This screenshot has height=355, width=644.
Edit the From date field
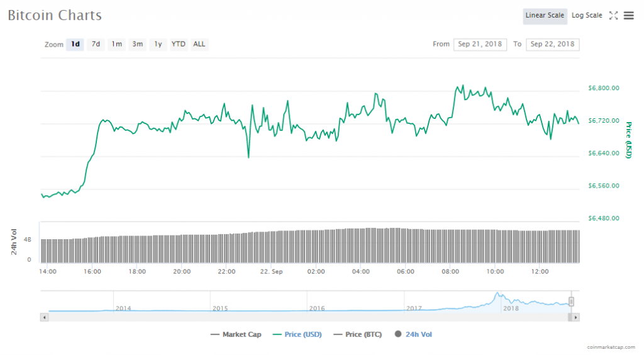click(x=480, y=44)
